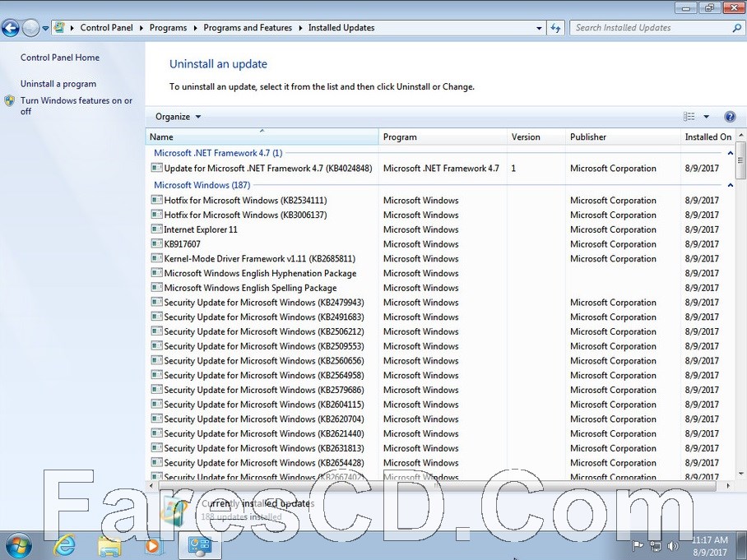Click the icon beside Security Update KB2479943
The height and width of the screenshot is (560, 747).
coord(156,302)
